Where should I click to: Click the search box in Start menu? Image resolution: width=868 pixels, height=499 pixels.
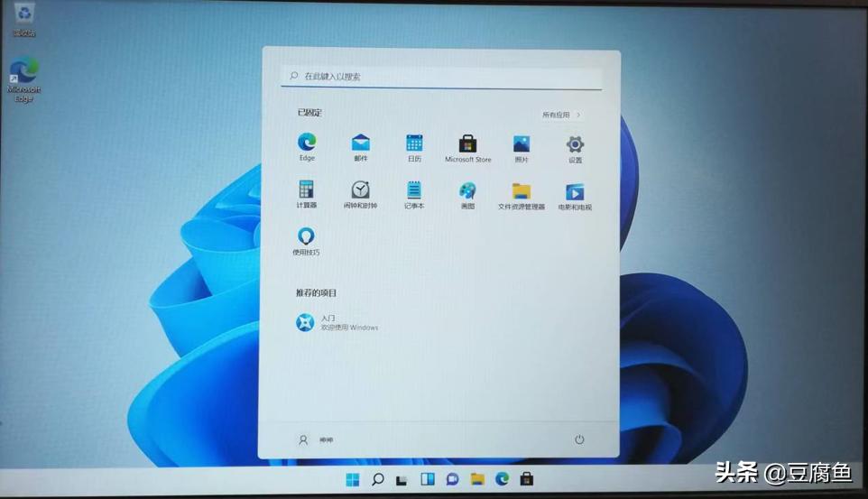[x=442, y=77]
